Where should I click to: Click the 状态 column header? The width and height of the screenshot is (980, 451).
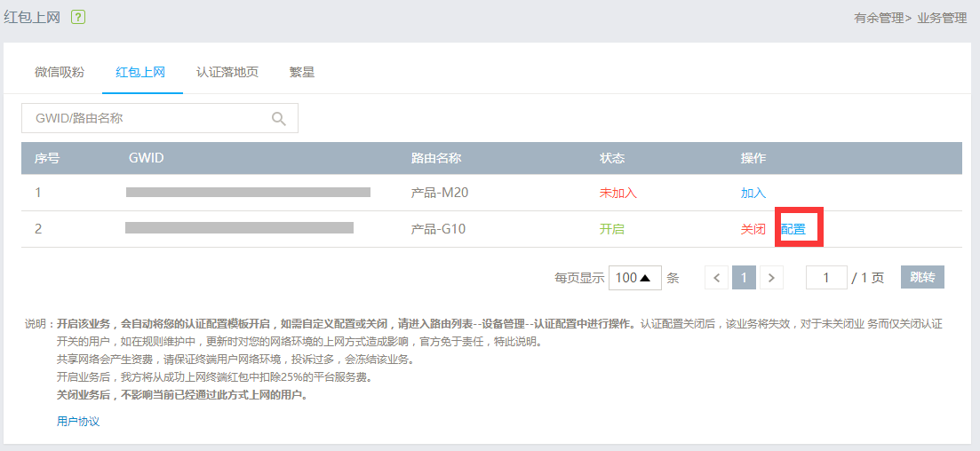612,158
